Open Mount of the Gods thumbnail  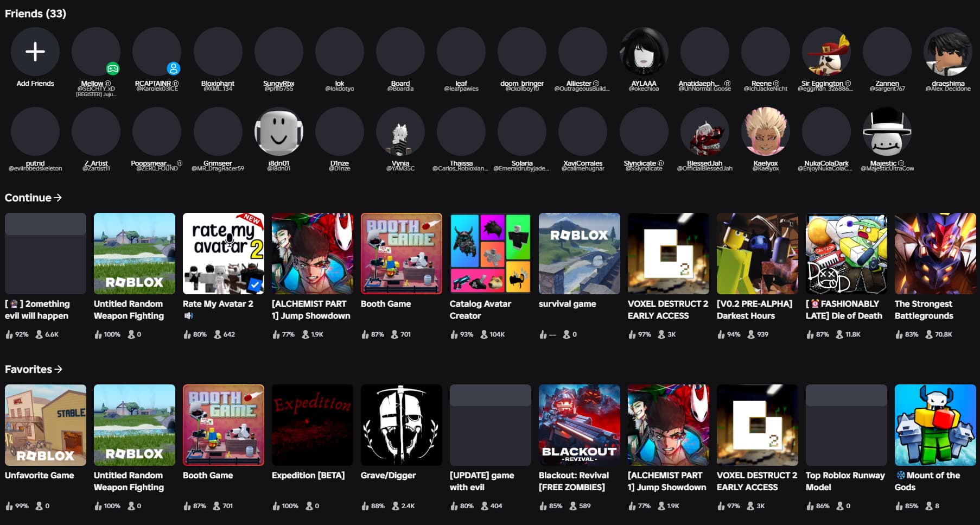936,425
